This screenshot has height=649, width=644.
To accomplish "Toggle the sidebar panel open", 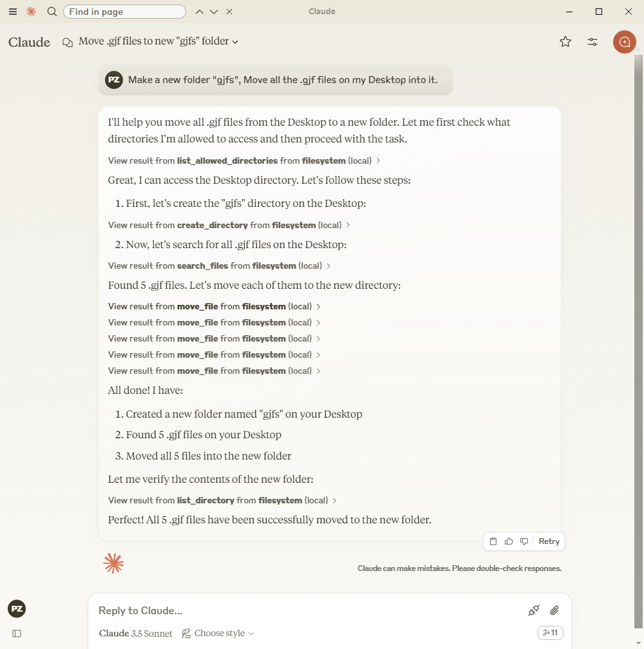I will 17,634.
